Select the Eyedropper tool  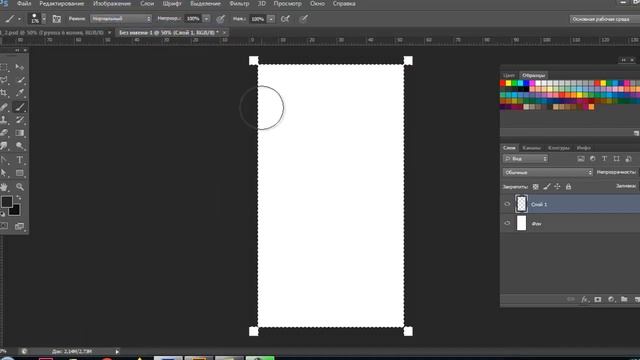coord(20,93)
